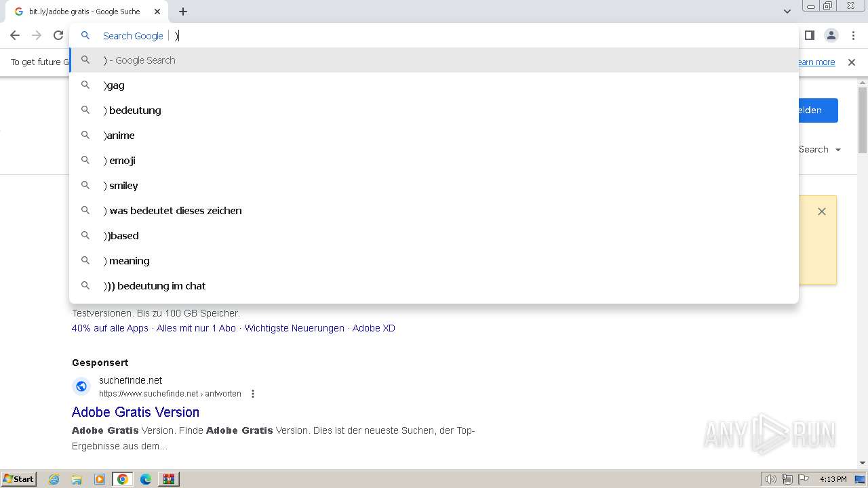Click the suchefinde.net site name
Viewport: 868px width, 488px height.
click(131, 380)
